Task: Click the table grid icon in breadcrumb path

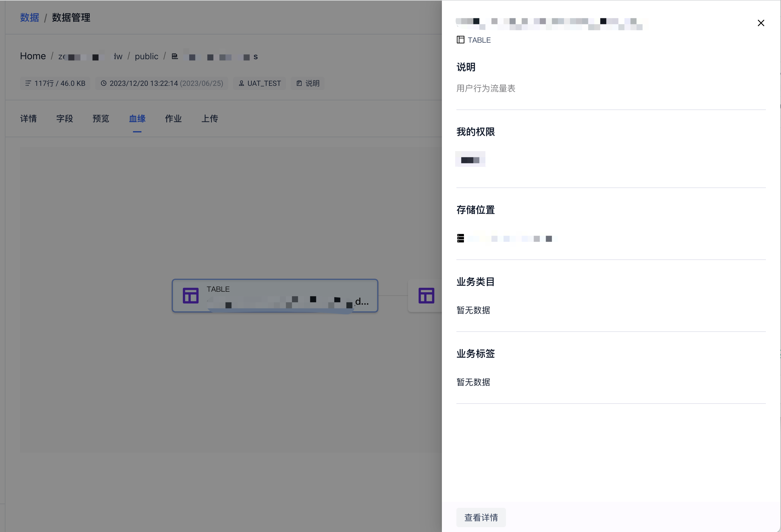Action: pos(175,57)
